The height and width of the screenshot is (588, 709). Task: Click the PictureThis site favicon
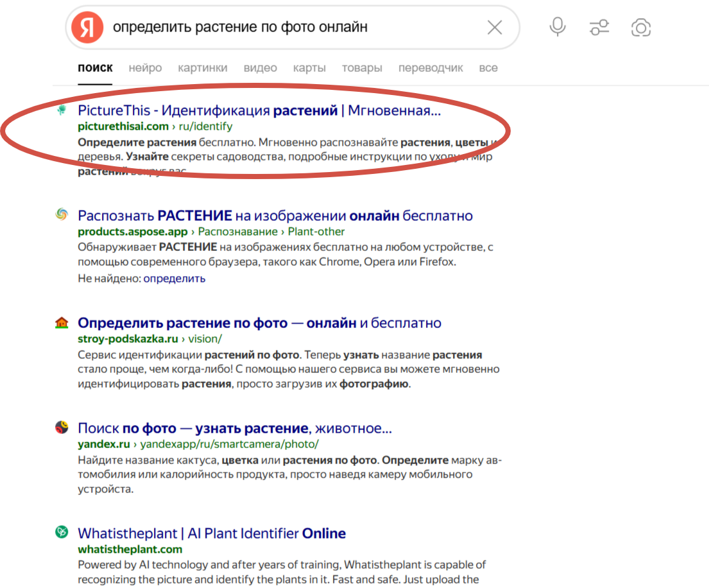pyautogui.click(x=61, y=110)
